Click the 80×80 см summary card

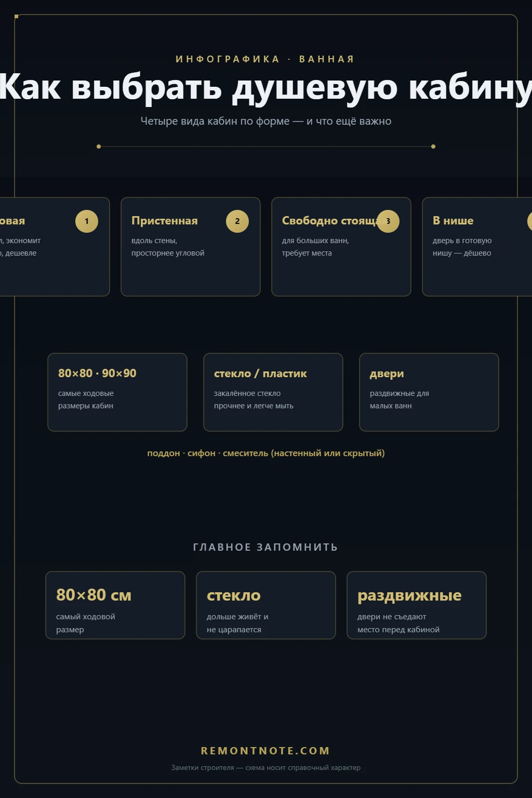pos(115,605)
